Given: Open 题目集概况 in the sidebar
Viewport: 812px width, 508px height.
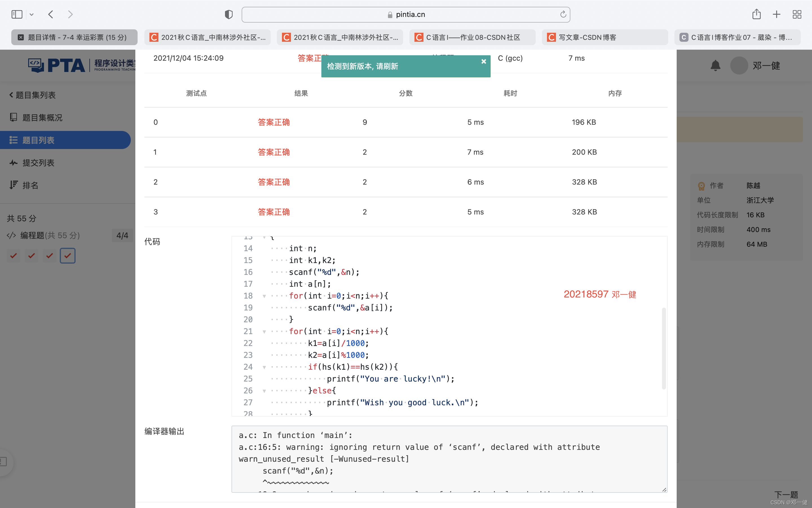Looking at the screenshot, I should [x=42, y=118].
